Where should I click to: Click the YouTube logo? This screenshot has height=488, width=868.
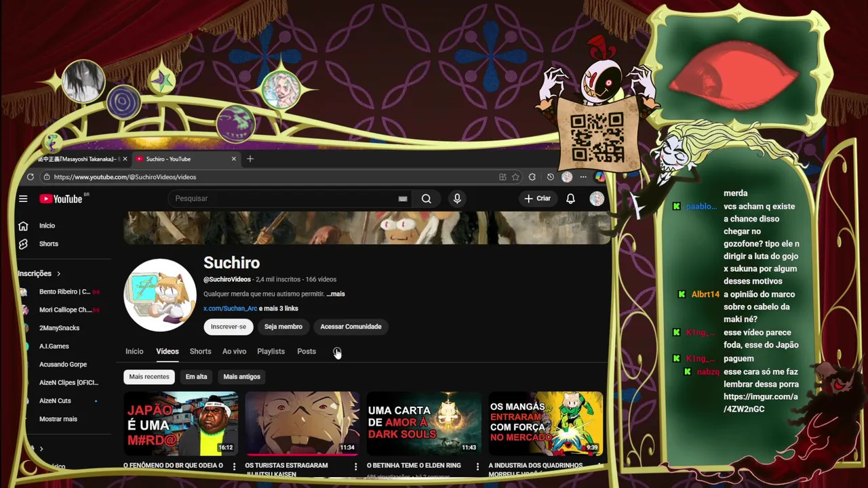point(61,199)
